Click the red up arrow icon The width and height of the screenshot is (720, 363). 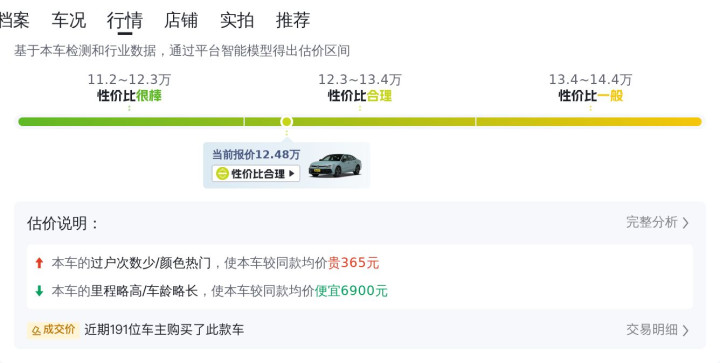pyautogui.click(x=39, y=263)
